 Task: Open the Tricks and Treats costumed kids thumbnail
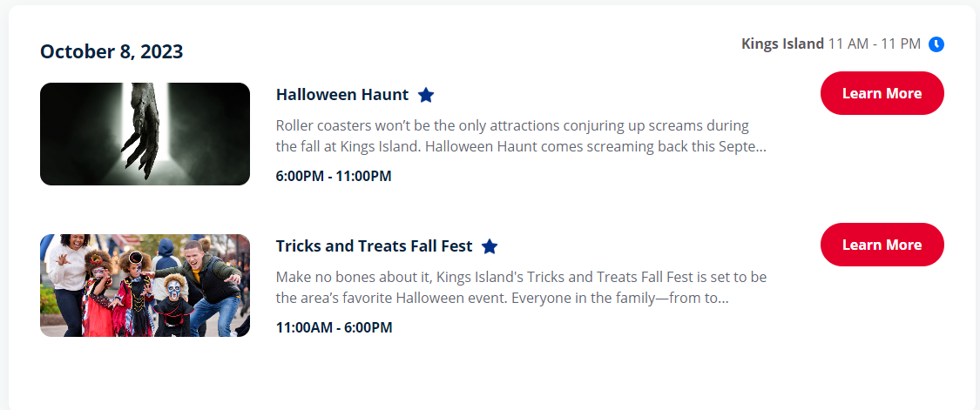tap(145, 285)
